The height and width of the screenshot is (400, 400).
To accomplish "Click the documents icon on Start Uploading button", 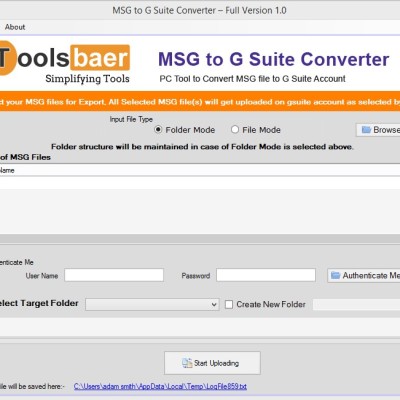I will coord(187,363).
